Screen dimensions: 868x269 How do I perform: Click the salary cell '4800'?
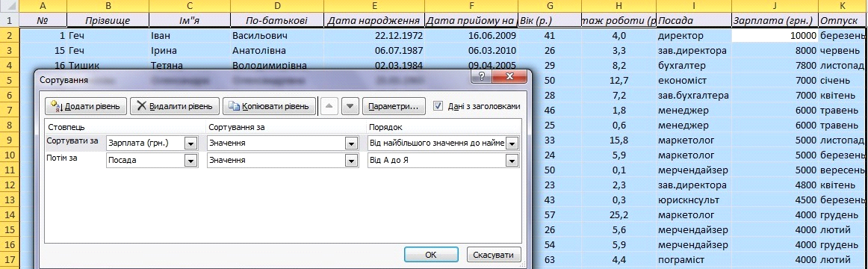click(x=775, y=185)
